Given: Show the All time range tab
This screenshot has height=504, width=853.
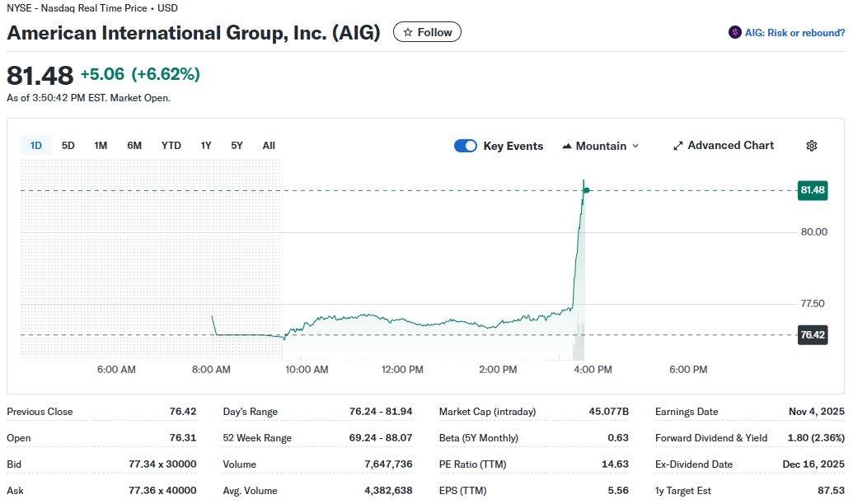Looking at the screenshot, I should (x=269, y=146).
